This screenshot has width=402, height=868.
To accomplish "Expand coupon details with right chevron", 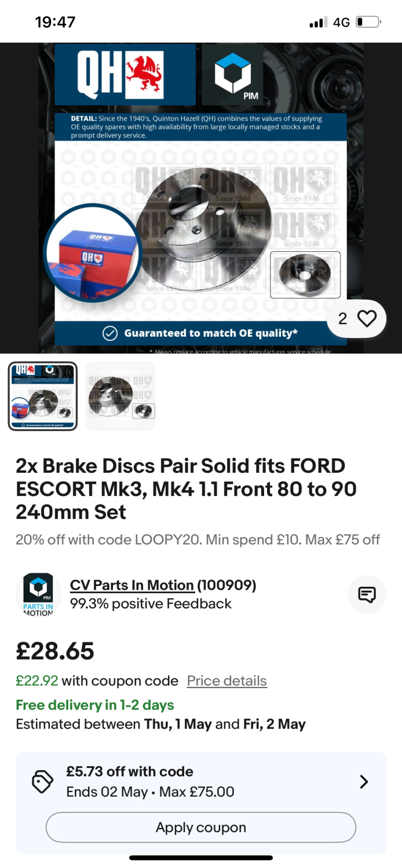I will click(x=364, y=782).
